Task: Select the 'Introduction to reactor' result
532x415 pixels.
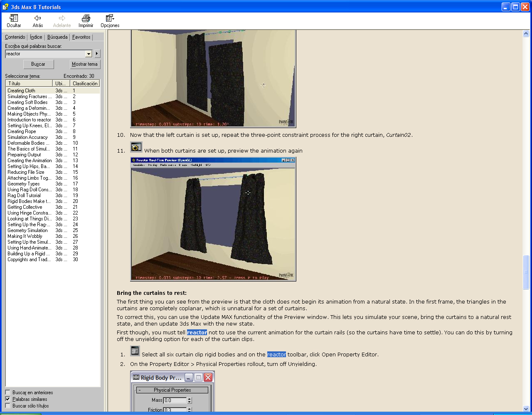Action: (x=29, y=120)
